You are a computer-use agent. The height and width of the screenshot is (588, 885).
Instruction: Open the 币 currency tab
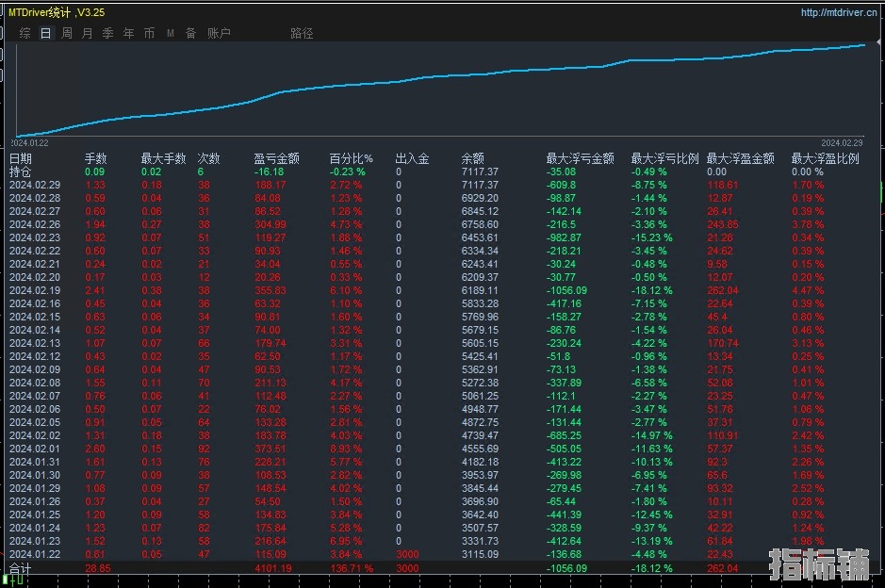(149, 33)
